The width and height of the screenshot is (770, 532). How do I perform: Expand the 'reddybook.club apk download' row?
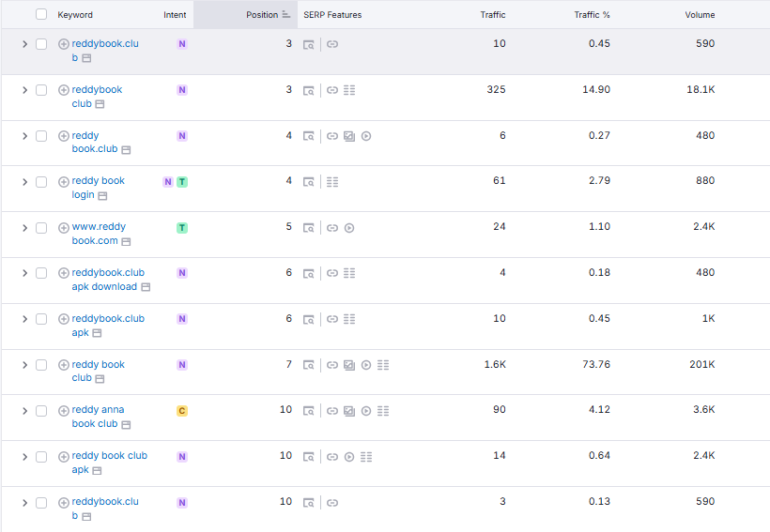coord(24,273)
